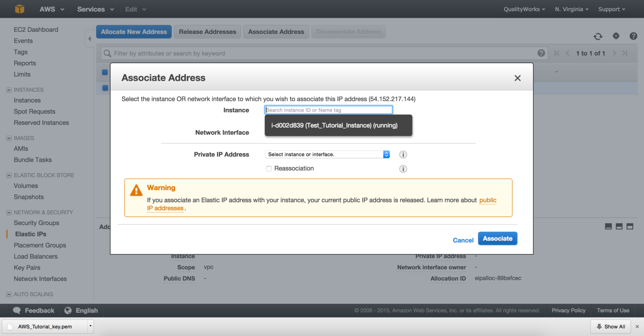Open the public IP addresses link
The height and width of the screenshot is (336, 644).
[x=487, y=200]
